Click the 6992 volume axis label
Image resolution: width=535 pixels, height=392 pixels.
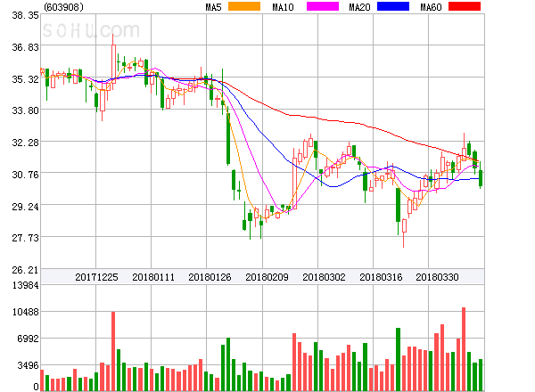[28, 339]
